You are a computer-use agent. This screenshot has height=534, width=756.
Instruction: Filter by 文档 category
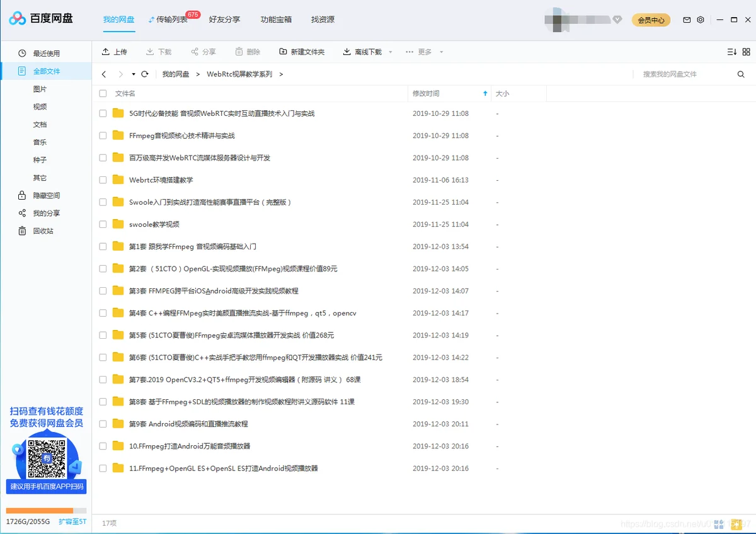(x=40, y=125)
